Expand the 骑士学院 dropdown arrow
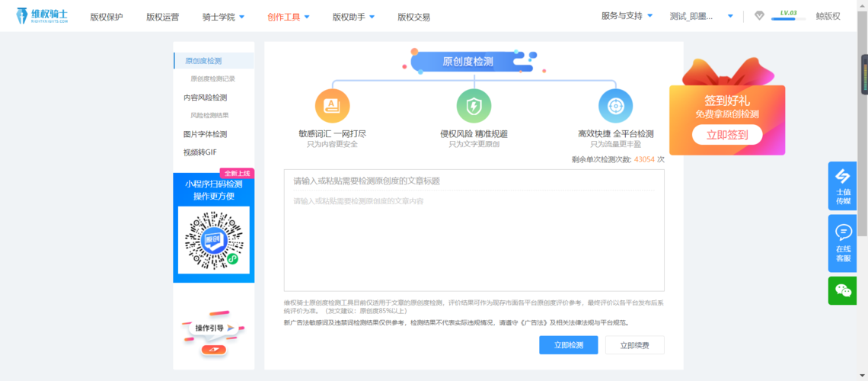The height and width of the screenshot is (381, 868). point(241,17)
